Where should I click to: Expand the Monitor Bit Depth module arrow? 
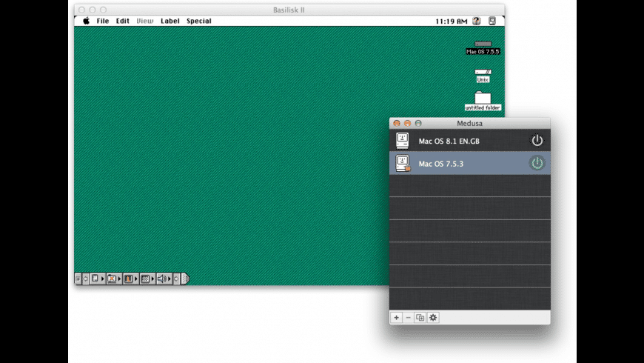136,279
